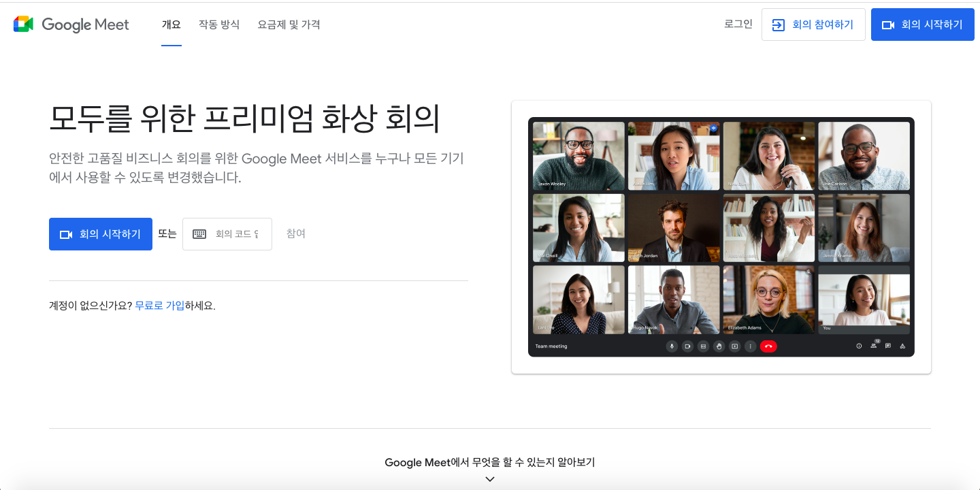
Task: Click the '모두를 위한 프리미엄 화상 회의' heading
Action: click(x=244, y=118)
